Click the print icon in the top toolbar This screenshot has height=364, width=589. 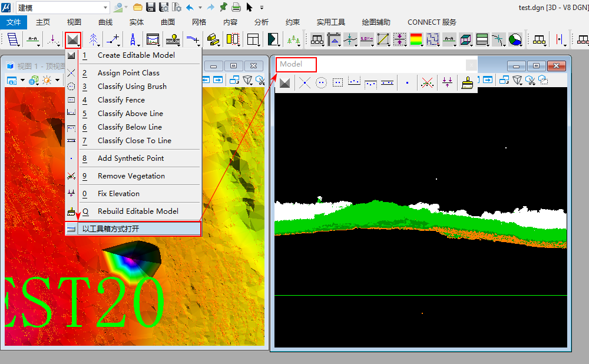point(236,8)
